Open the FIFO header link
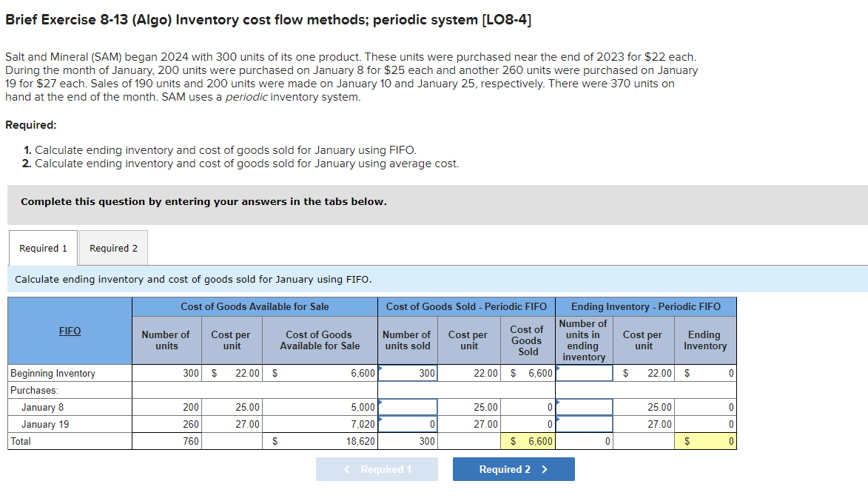 click(x=69, y=331)
